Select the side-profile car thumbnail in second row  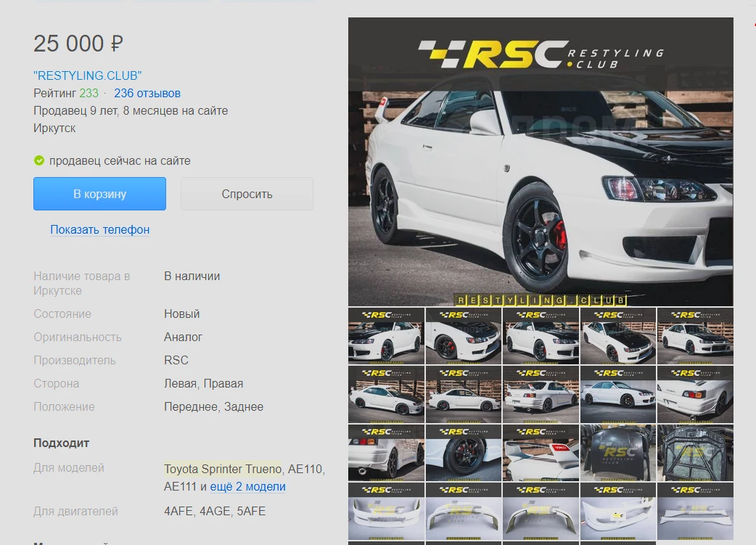coord(464,395)
